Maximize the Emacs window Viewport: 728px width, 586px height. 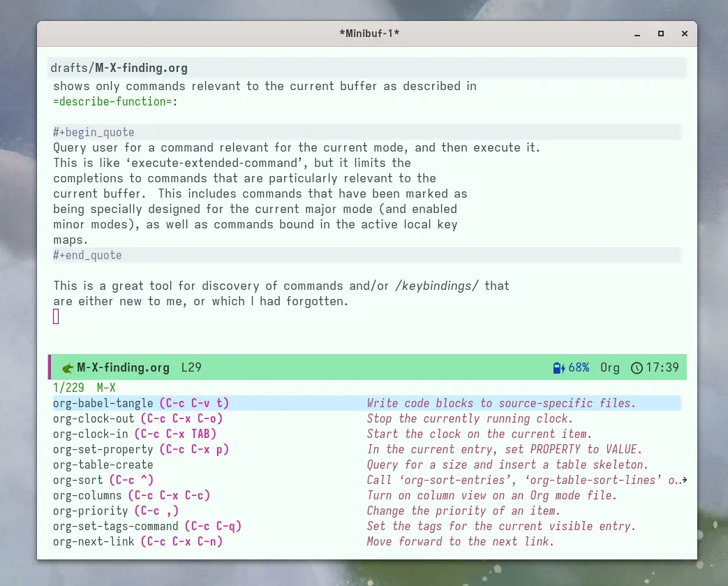click(660, 34)
